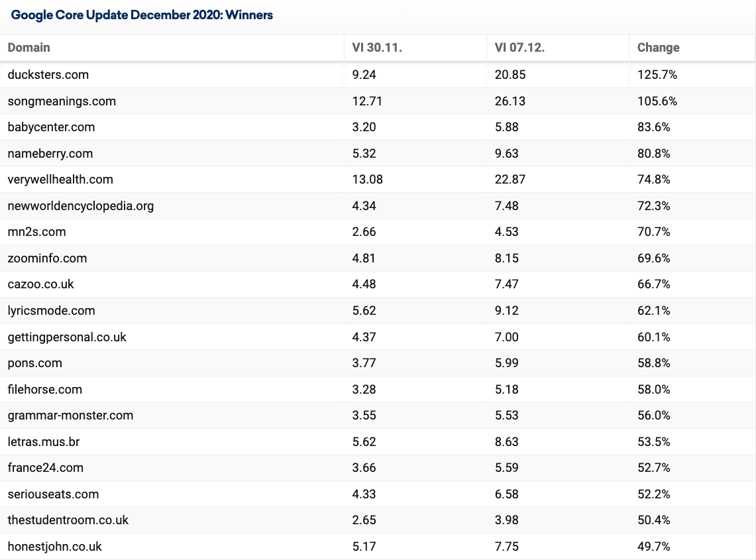Click the 52.7% change value for france24.com
The height and width of the screenshot is (560, 756).
[x=654, y=468]
